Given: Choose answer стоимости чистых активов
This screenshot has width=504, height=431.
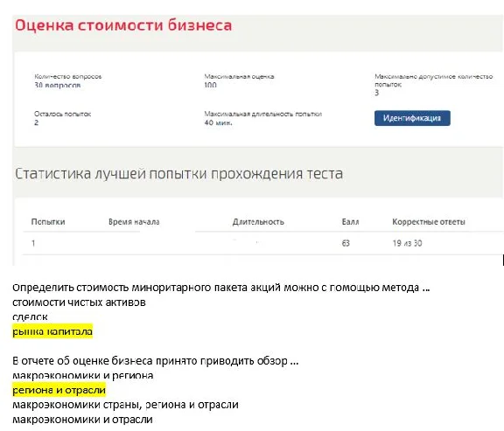Looking at the screenshot, I should [x=79, y=302].
